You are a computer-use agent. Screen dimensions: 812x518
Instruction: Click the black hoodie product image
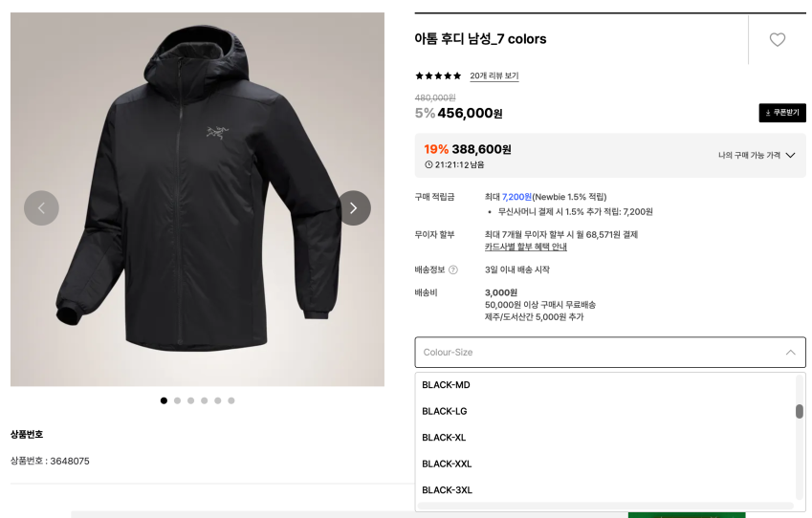(x=196, y=191)
